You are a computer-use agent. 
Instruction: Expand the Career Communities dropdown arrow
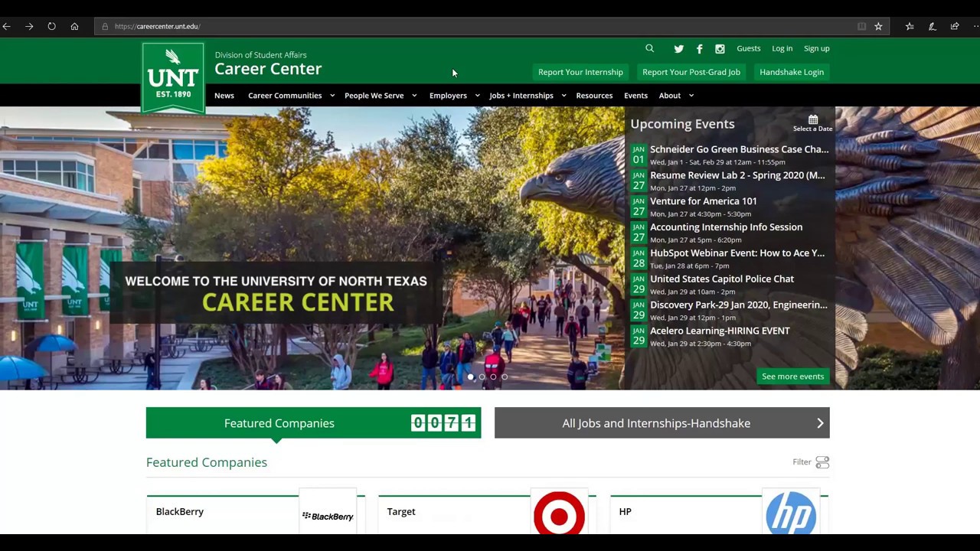click(332, 96)
